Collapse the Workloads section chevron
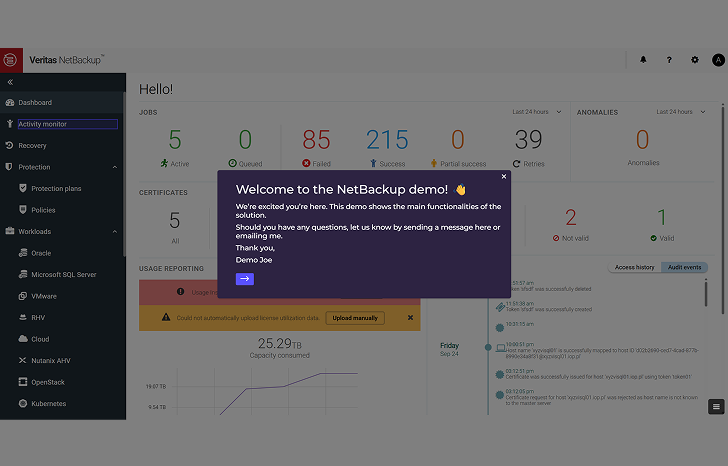Image resolution: width=728 pixels, height=466 pixels. [x=115, y=232]
